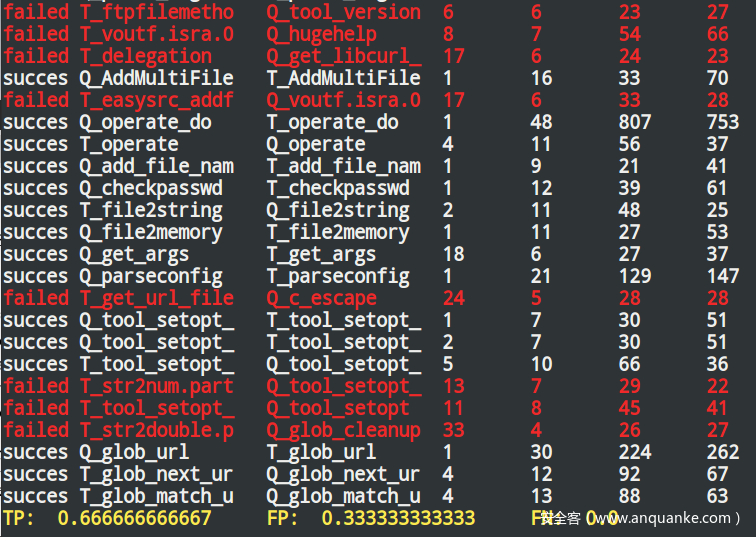Select the value 53 in the Q_file2memory row
Image resolution: width=756 pixels, height=537 pixels.
(718, 232)
